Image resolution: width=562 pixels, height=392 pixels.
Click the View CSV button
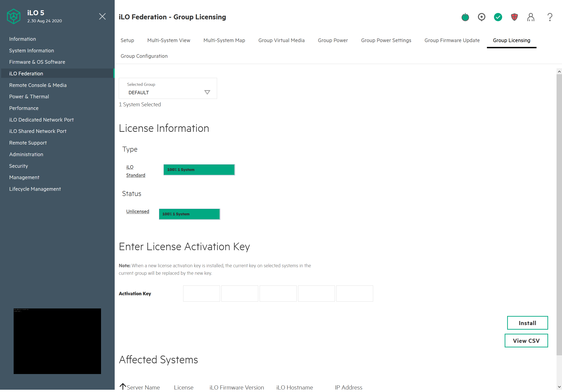[526, 341]
